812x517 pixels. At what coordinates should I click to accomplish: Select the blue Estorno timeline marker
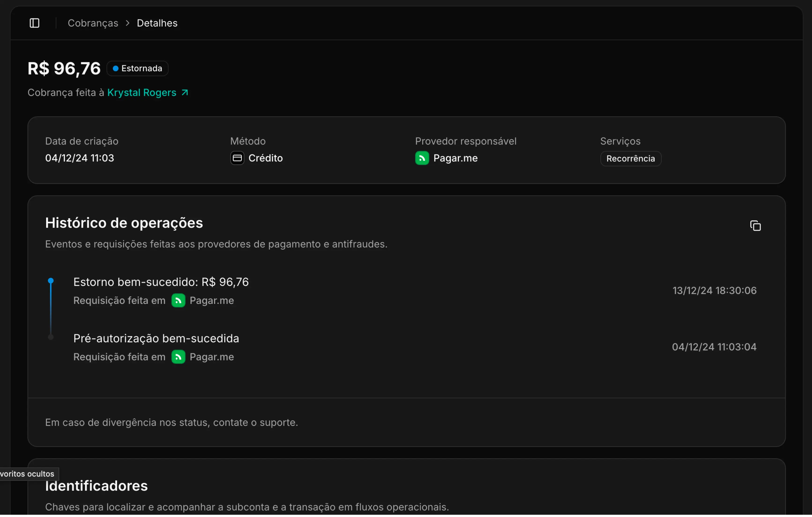pyautogui.click(x=51, y=281)
